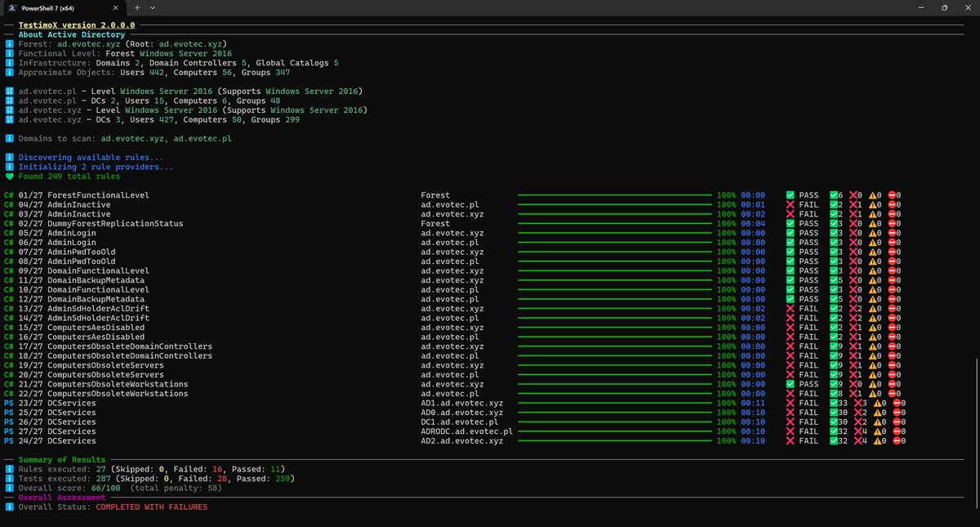The width and height of the screenshot is (980, 527).
Task: Click progress bar of 01/27 ForestFunctionalLevel row
Action: tap(615, 195)
